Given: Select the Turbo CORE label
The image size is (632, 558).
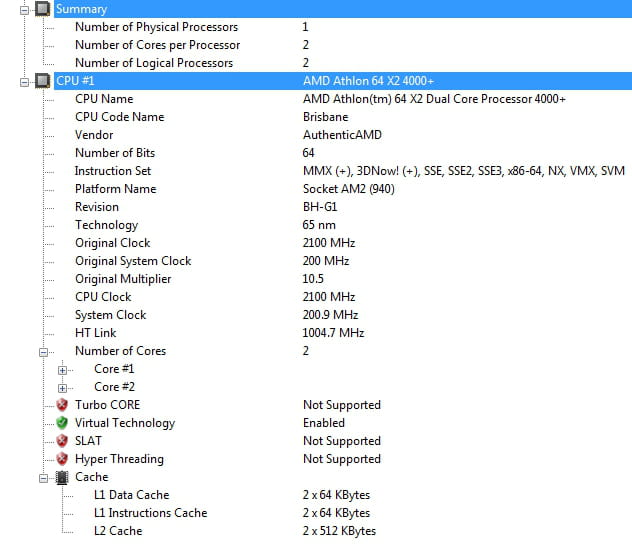Looking at the screenshot, I should [108, 405].
